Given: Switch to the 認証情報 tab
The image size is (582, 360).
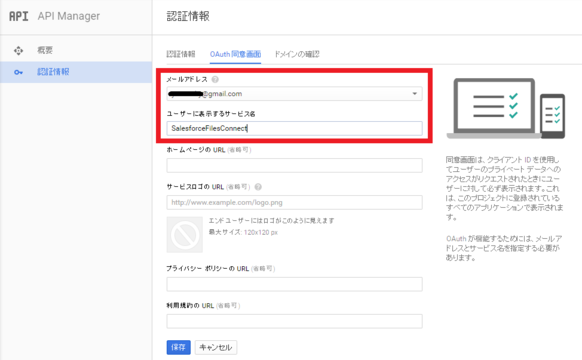Looking at the screenshot, I should pyautogui.click(x=181, y=54).
